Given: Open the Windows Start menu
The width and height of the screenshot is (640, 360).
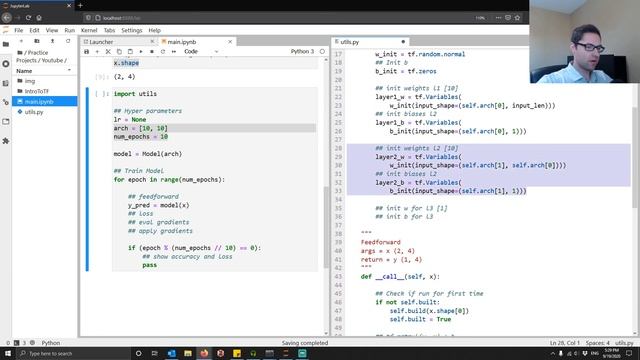Looking at the screenshot, I should tap(8, 353).
